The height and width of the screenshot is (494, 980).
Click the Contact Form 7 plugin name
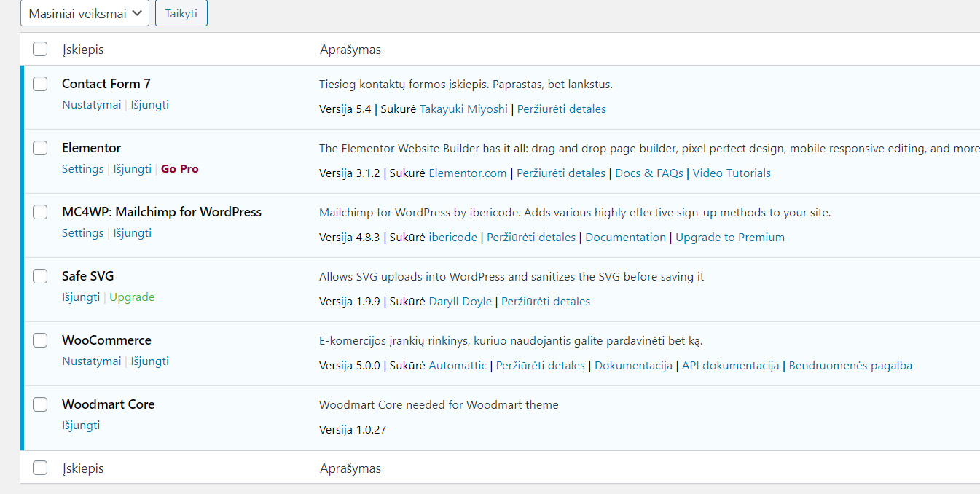[106, 84]
